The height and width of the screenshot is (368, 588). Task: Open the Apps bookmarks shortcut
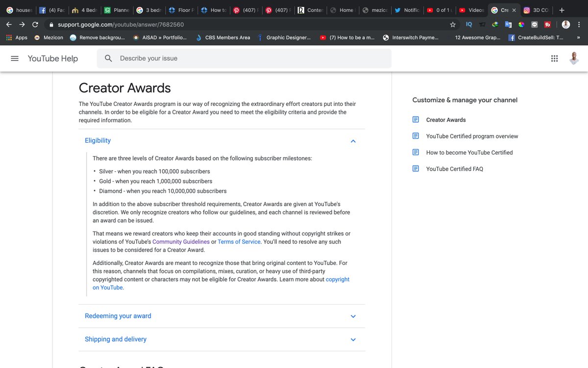tap(17, 37)
